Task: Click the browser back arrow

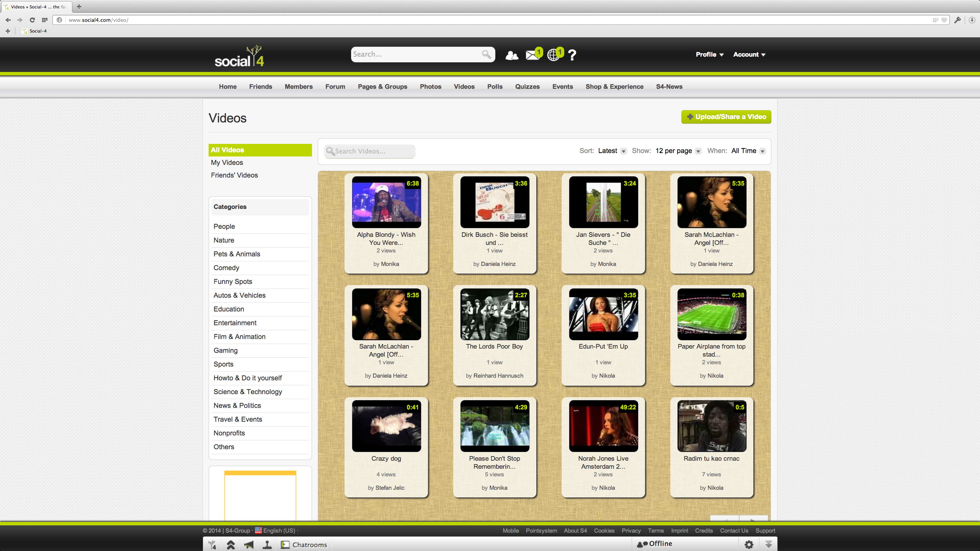Action: [8, 20]
